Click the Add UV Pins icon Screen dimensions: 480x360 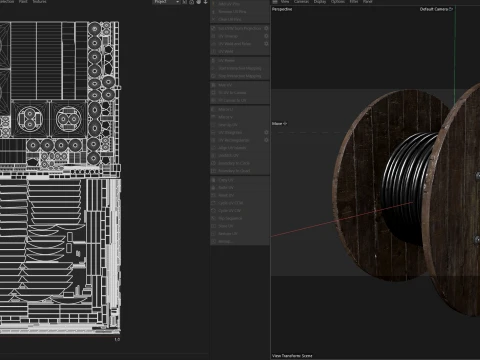(214, 4)
